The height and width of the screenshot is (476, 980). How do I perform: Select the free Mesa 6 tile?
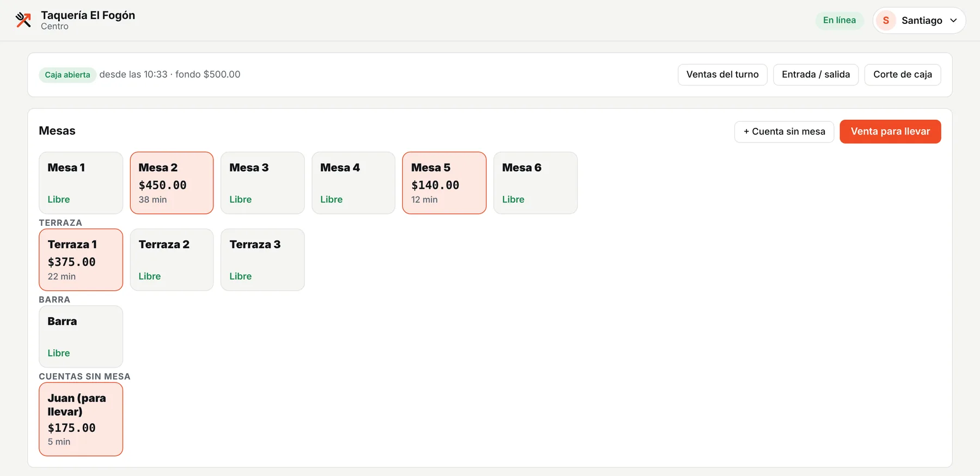(x=535, y=183)
